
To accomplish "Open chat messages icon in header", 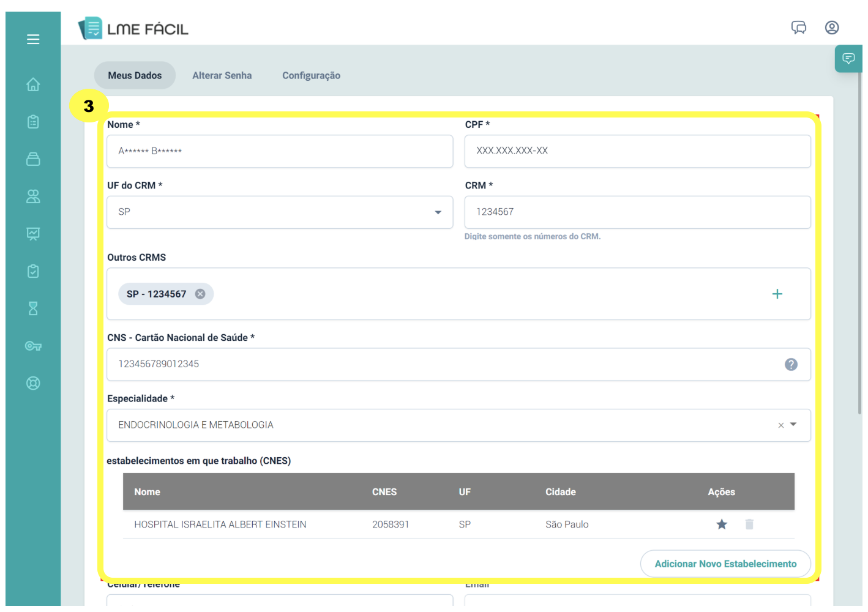I will [x=798, y=28].
